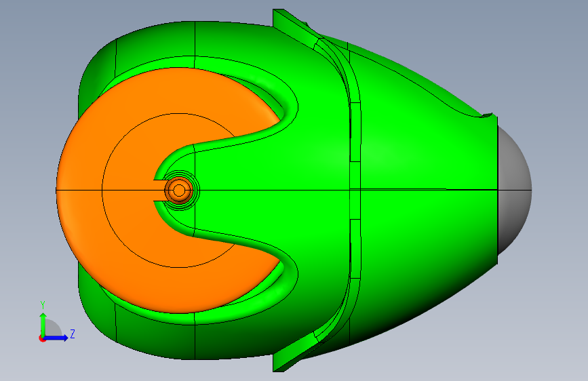Image resolution: width=588 pixels, height=381 pixels.
Task: Click the blue Z axis arrow of the triad
Action: pyautogui.click(x=56, y=338)
